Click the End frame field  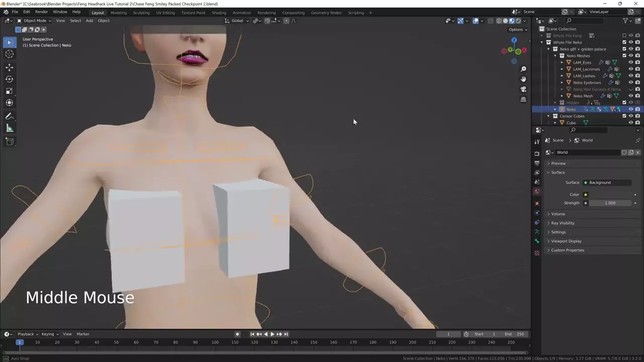pos(515,334)
